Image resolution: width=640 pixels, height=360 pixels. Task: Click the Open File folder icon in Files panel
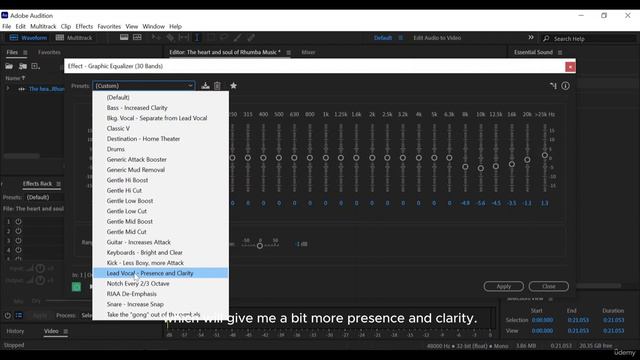(x=9, y=66)
